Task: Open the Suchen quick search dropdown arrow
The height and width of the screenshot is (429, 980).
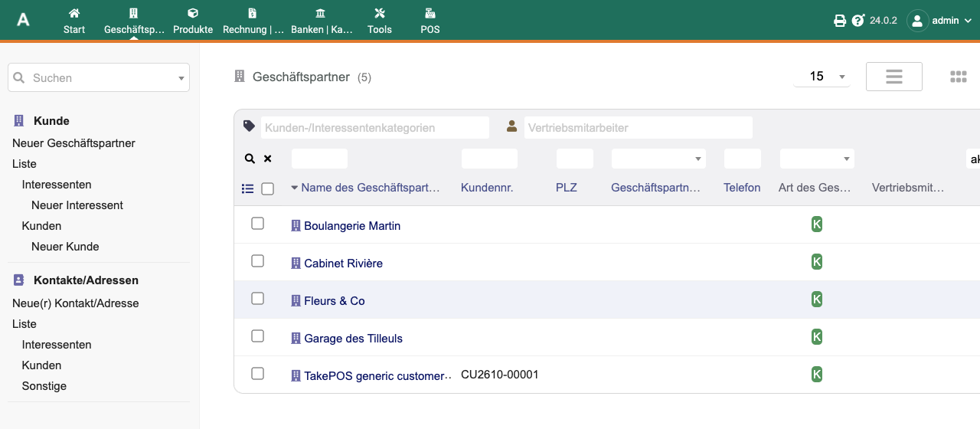Action: coord(181,78)
